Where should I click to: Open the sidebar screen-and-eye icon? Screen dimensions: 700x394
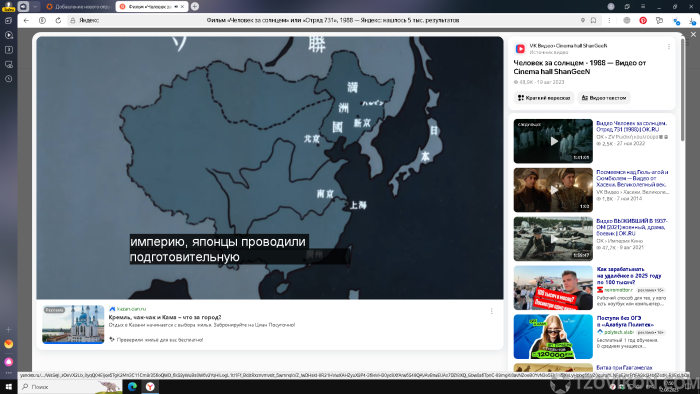(x=8, y=64)
